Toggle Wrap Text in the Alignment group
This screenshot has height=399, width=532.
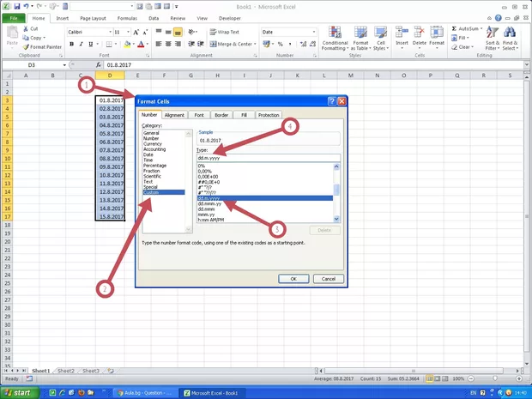click(225, 31)
